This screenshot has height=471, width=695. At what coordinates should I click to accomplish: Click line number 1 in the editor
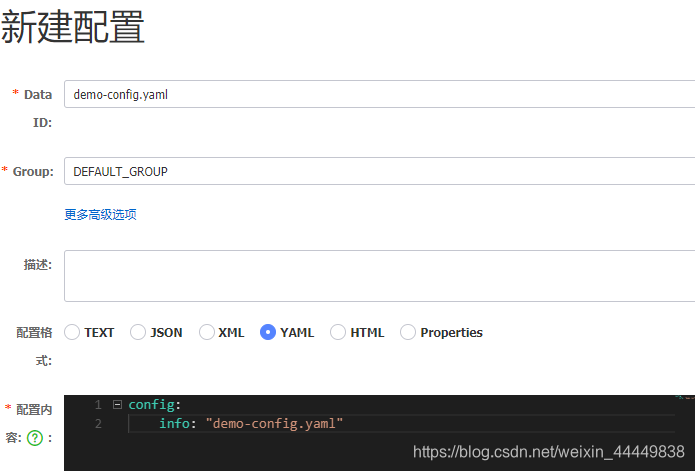[x=98, y=405]
